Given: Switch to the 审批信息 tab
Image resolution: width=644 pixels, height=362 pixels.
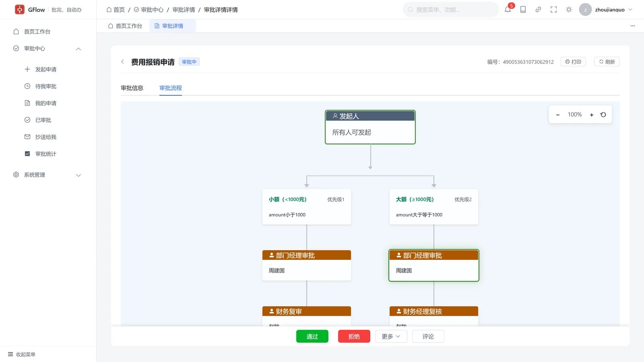Looking at the screenshot, I should [x=132, y=88].
